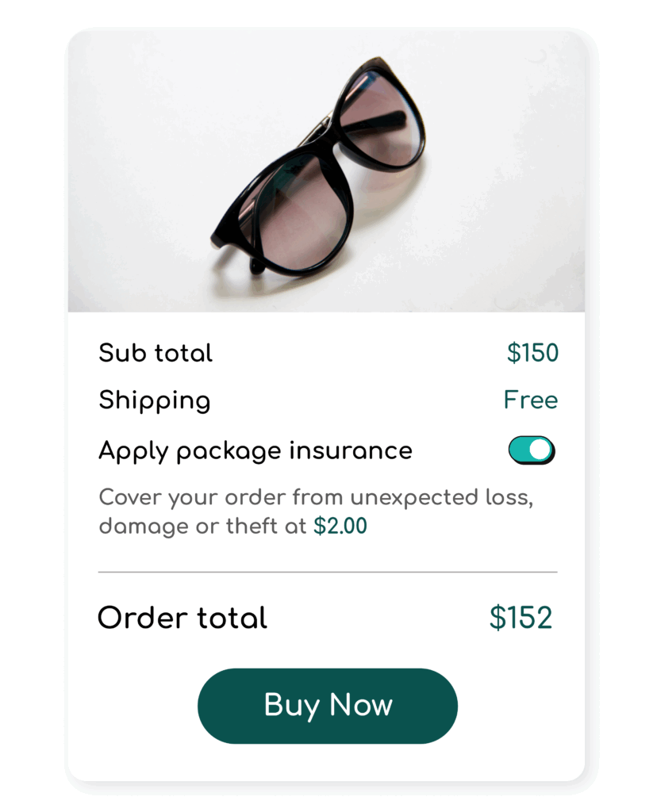Click the $2.00 insurance price
Image resolution: width=653 pixels, height=812 pixels.
click(x=340, y=526)
